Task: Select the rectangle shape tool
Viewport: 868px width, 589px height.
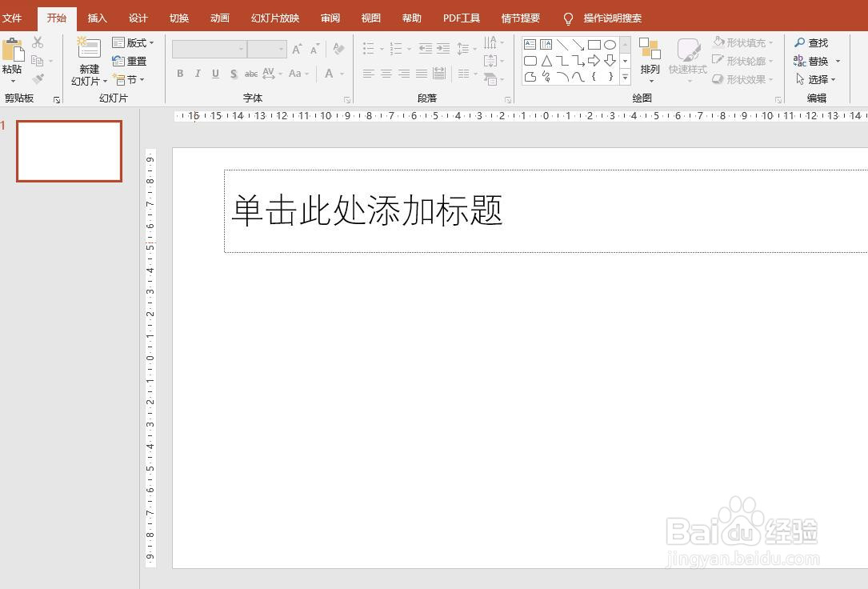Action: [x=594, y=45]
